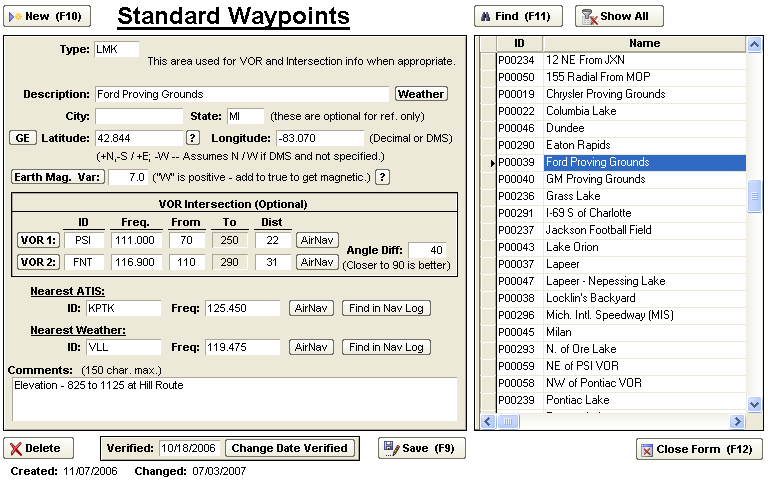
Task: Click the horizontal scroll left arrow
Action: (488, 421)
